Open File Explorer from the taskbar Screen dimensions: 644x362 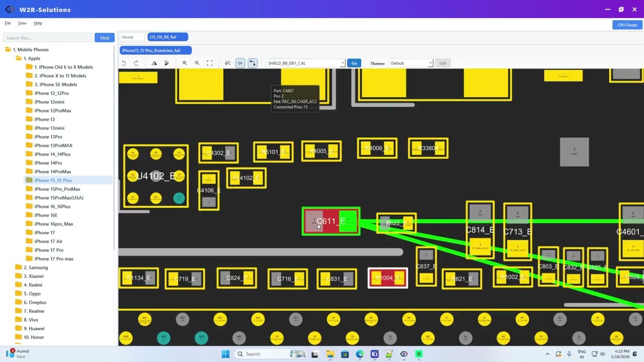[330, 354]
